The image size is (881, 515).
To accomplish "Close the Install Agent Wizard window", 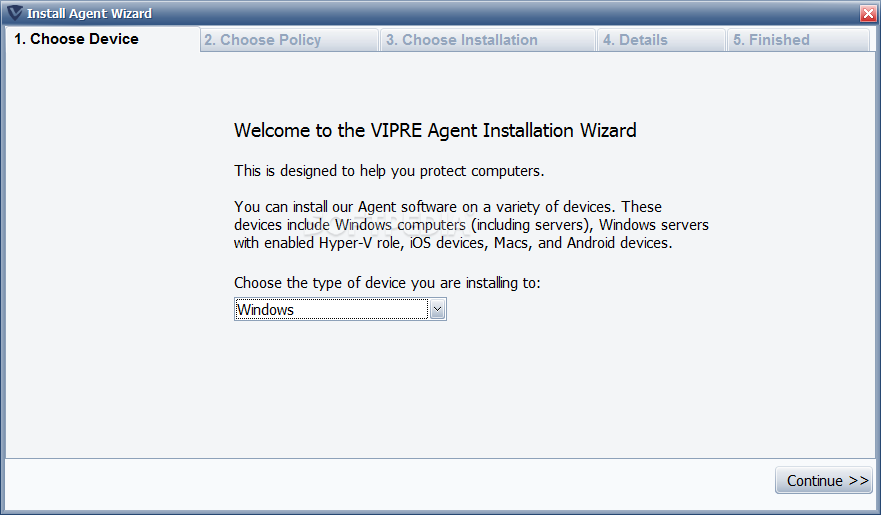I will [x=867, y=14].
